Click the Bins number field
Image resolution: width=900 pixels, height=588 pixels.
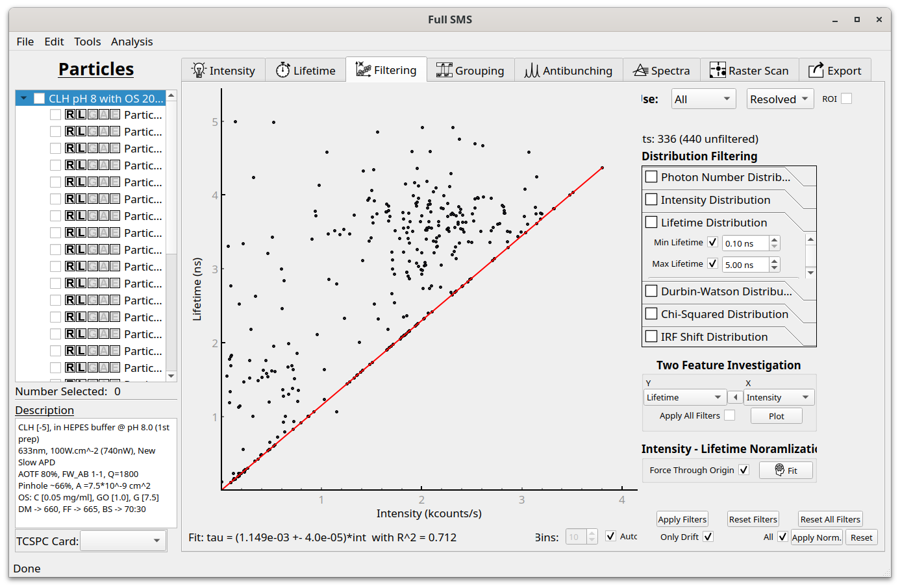click(x=576, y=537)
